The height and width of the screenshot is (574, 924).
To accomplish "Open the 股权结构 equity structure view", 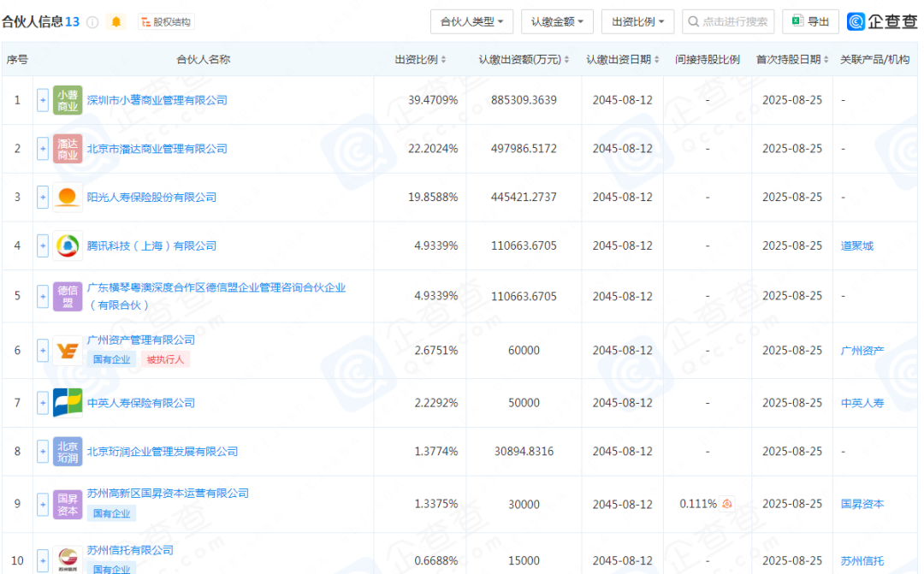I will tap(166, 21).
